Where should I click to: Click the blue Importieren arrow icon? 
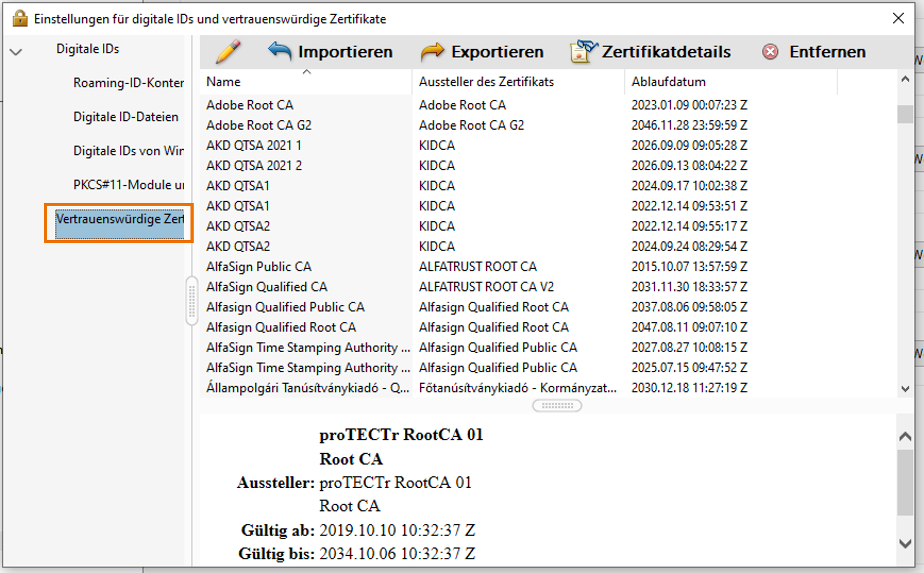280,52
